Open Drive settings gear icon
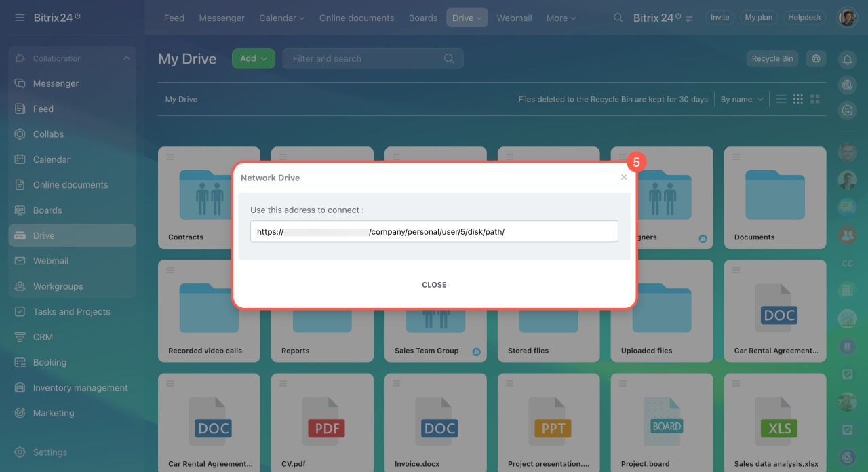Image resolution: width=868 pixels, height=472 pixels. point(816,58)
